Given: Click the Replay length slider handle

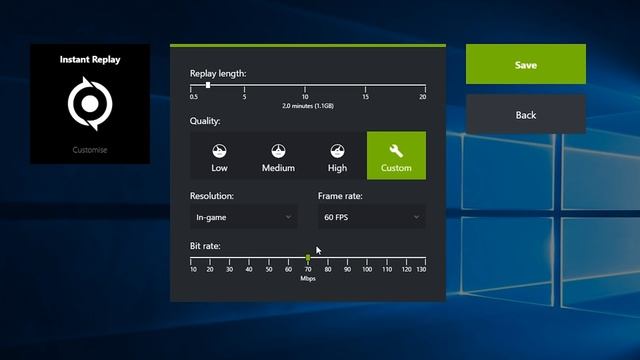Looking at the screenshot, I should (208, 85).
